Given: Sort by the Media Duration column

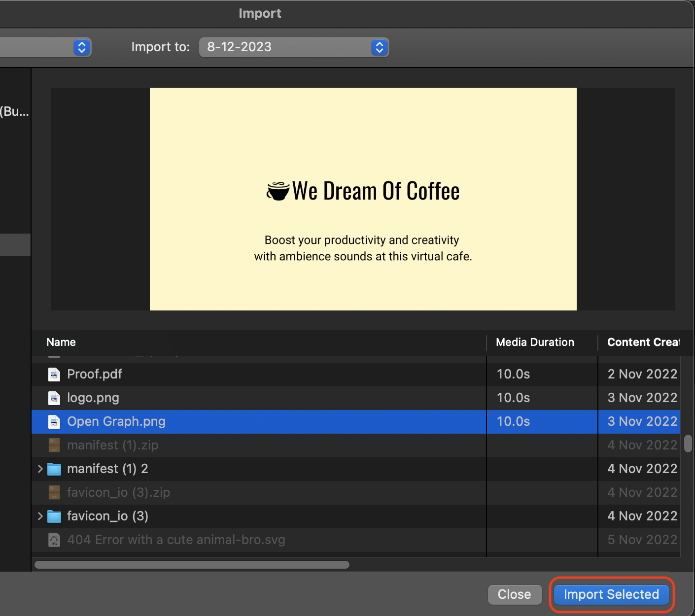Looking at the screenshot, I should click(x=535, y=342).
